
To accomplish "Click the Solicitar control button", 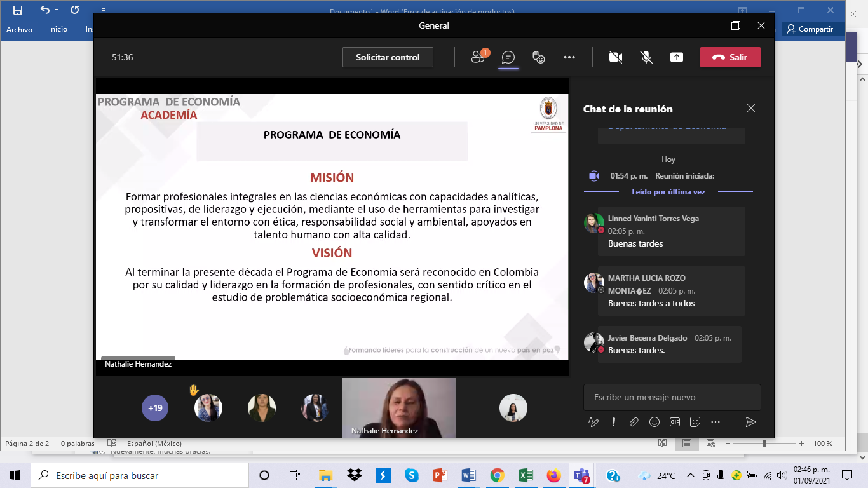I will pos(388,57).
